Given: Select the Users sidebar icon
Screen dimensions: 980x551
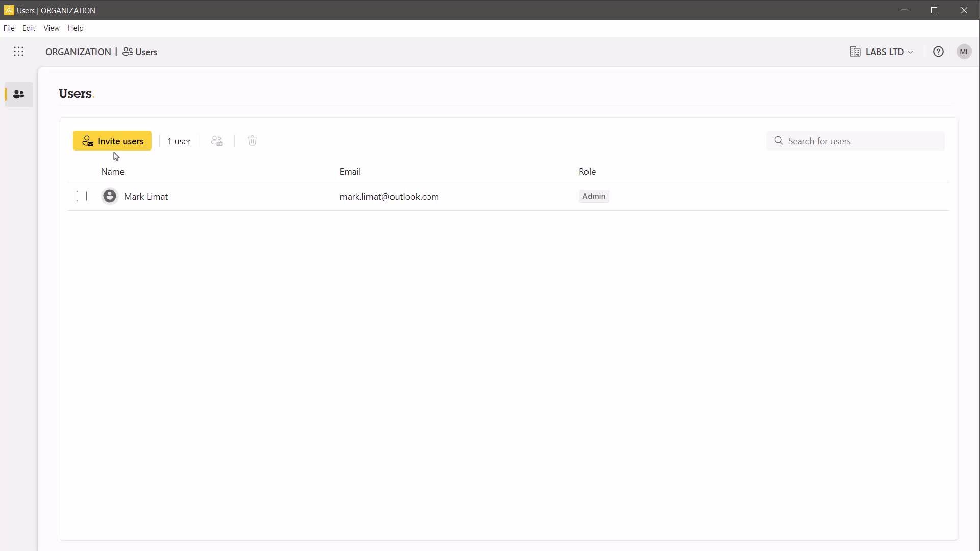Looking at the screenshot, I should (19, 94).
